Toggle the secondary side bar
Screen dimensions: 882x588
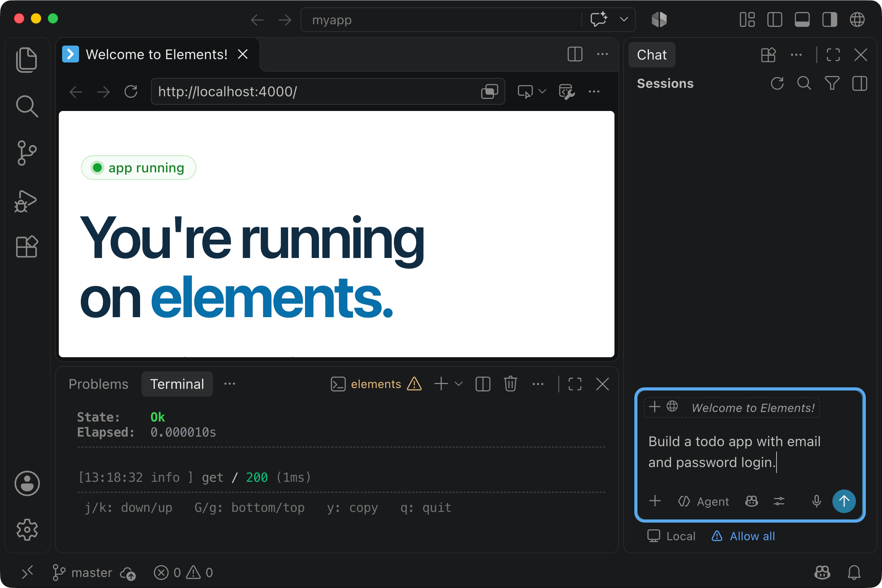829,19
